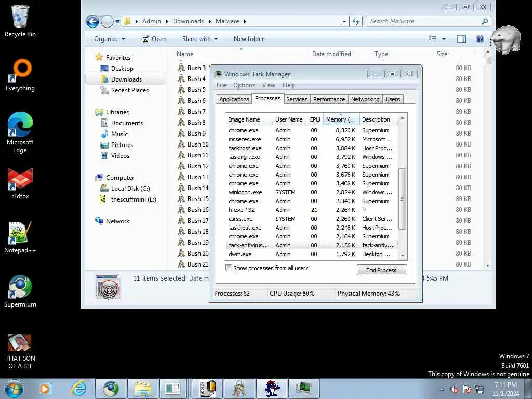Click the refresh button beside the address bar
The width and height of the screenshot is (532, 399).
click(355, 21)
